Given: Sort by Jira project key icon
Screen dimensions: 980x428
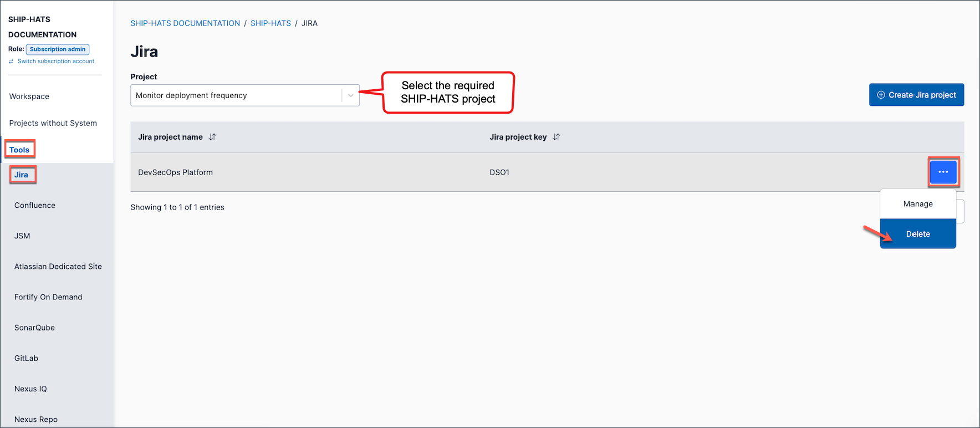Looking at the screenshot, I should point(557,137).
